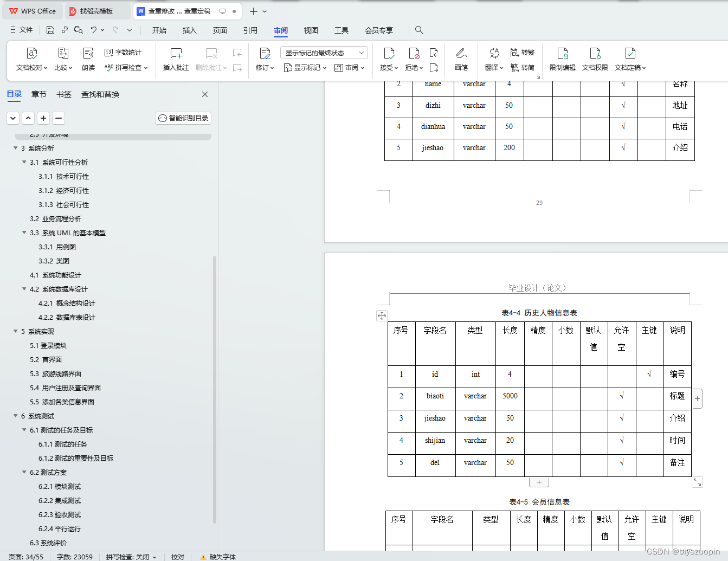Click the Compare (比较) documents icon
This screenshot has width=728, height=561.
(x=63, y=53)
